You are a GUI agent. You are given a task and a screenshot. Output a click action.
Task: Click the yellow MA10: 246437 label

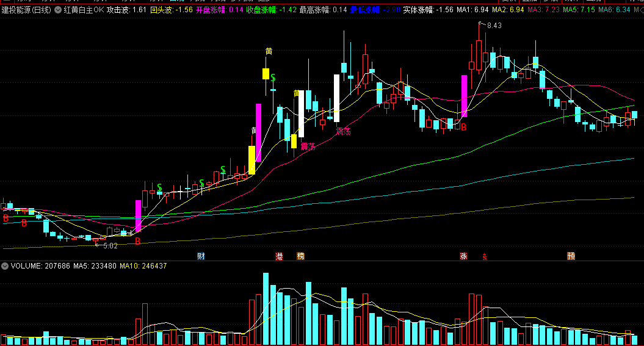pyautogui.click(x=143, y=266)
